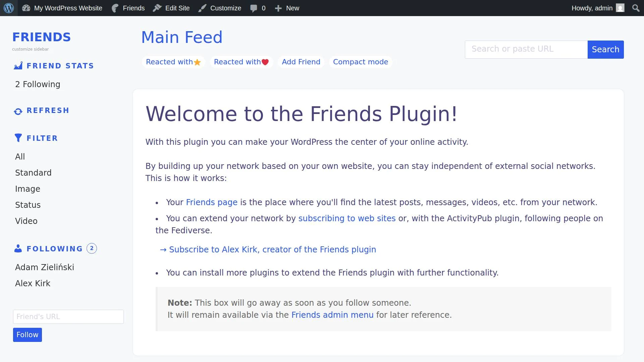This screenshot has height=362, width=644.
Task: Click the Friend Stats chart icon
Action: point(18,65)
